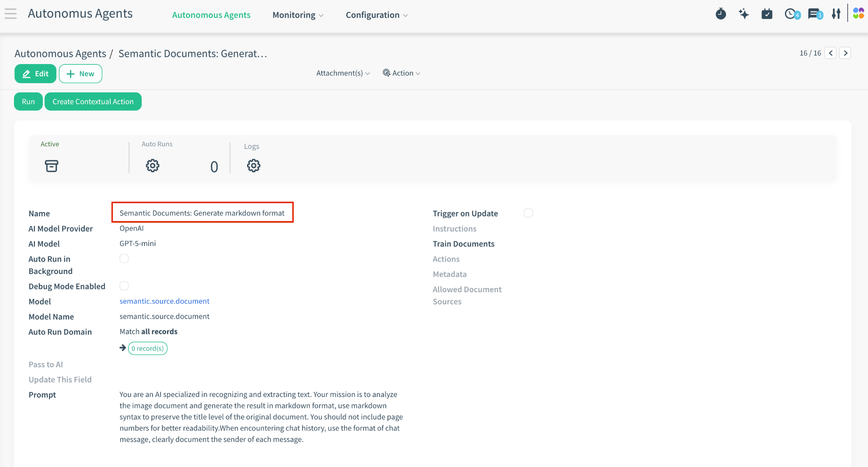Open the Action menu
The height and width of the screenshot is (467, 868).
[x=401, y=73]
